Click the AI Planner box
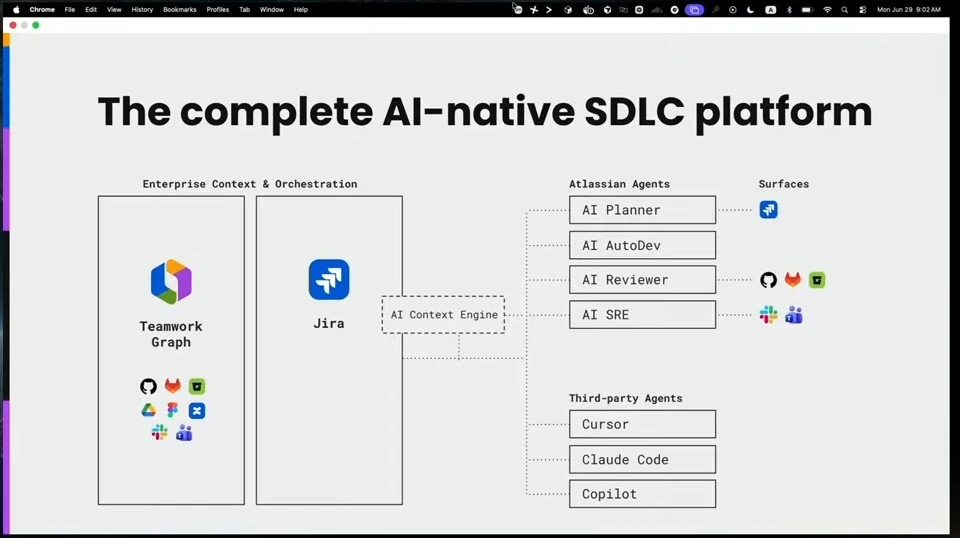960x538 pixels. [x=642, y=210]
